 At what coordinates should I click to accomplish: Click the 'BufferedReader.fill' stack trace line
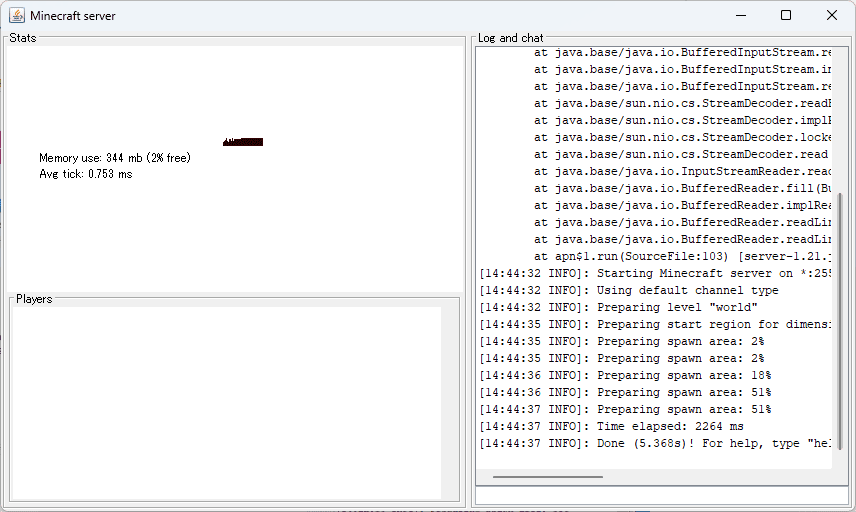point(682,188)
